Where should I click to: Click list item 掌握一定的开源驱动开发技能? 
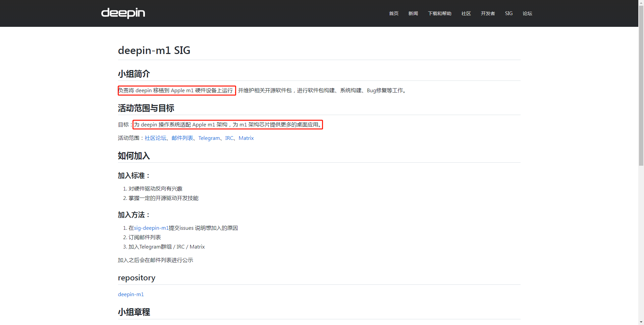(163, 198)
